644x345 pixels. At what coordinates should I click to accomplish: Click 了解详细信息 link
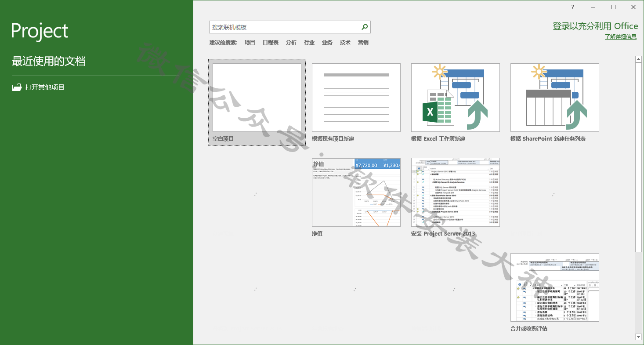pos(620,37)
